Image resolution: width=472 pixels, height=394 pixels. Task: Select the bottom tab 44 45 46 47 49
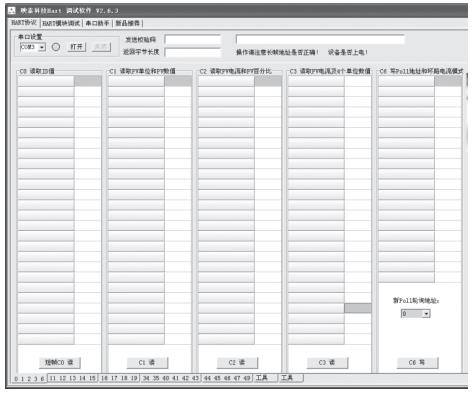(x=227, y=378)
